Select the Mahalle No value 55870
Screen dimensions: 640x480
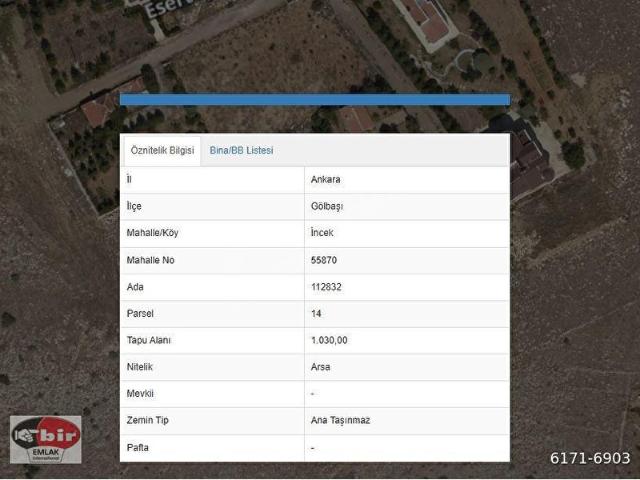[324, 260]
